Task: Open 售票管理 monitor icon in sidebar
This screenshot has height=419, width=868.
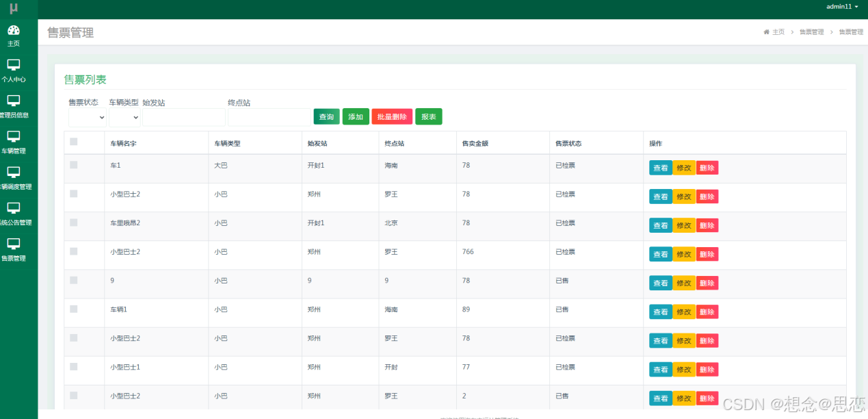Action: (13, 243)
